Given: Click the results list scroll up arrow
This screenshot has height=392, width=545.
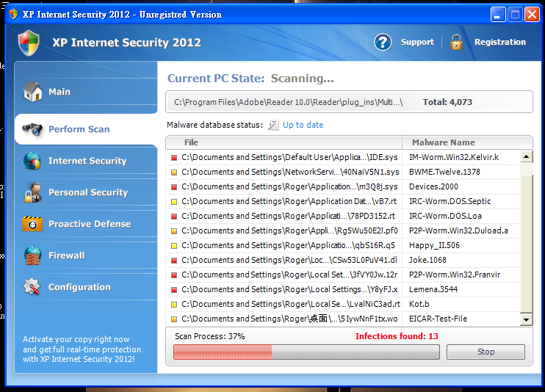Looking at the screenshot, I should pyautogui.click(x=526, y=157).
